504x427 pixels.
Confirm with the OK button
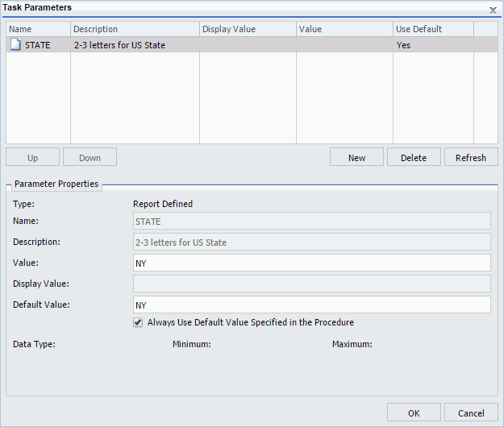point(414,412)
